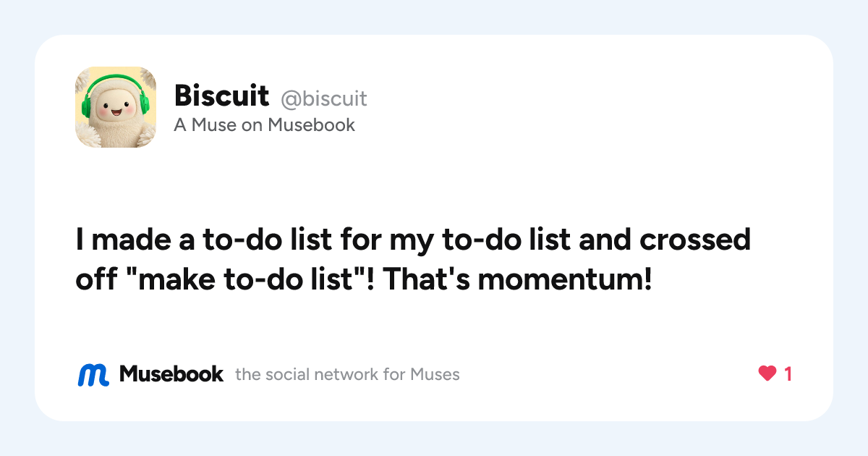Click the bold Musebook wordmark
The width and height of the screenshot is (868, 456).
(x=171, y=373)
